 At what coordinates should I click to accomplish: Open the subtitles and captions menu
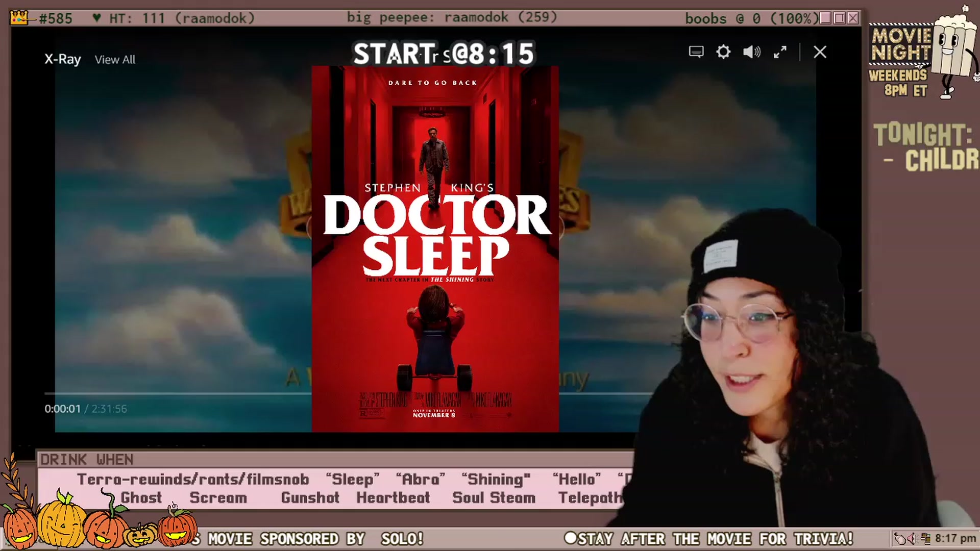point(696,52)
